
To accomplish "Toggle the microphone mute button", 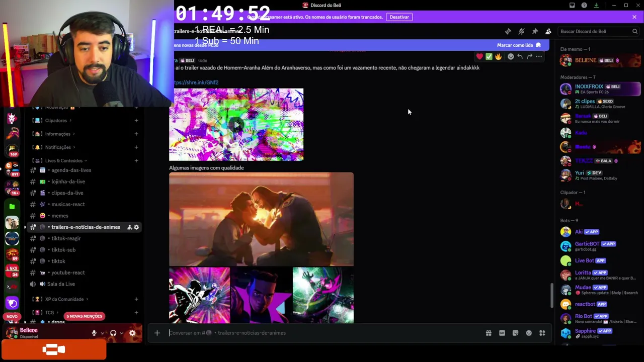I will (x=94, y=333).
